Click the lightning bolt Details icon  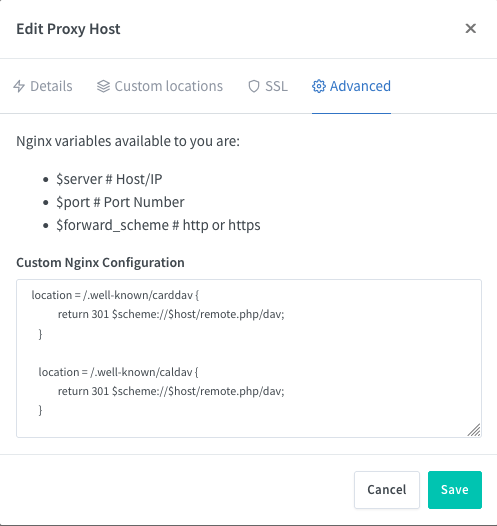19,86
